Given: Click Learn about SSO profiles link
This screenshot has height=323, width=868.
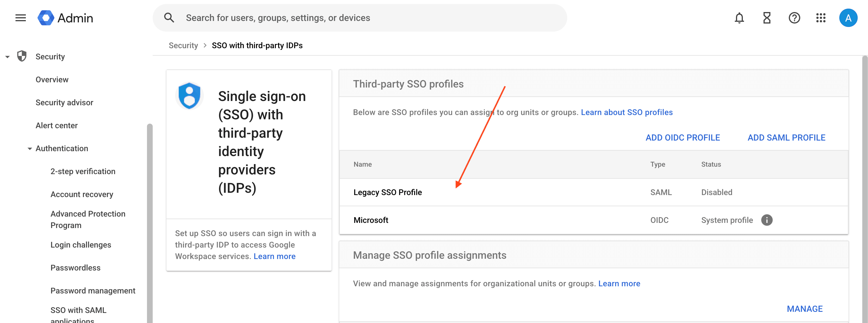Looking at the screenshot, I should 627,112.
